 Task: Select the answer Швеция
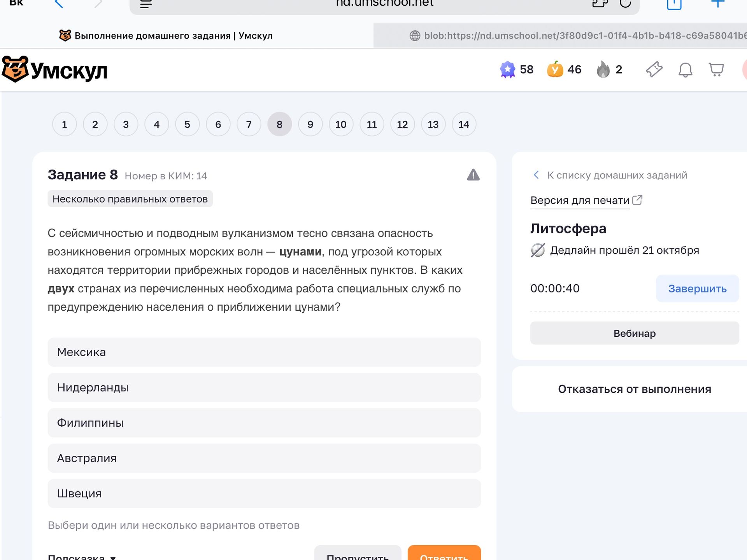[x=264, y=493]
